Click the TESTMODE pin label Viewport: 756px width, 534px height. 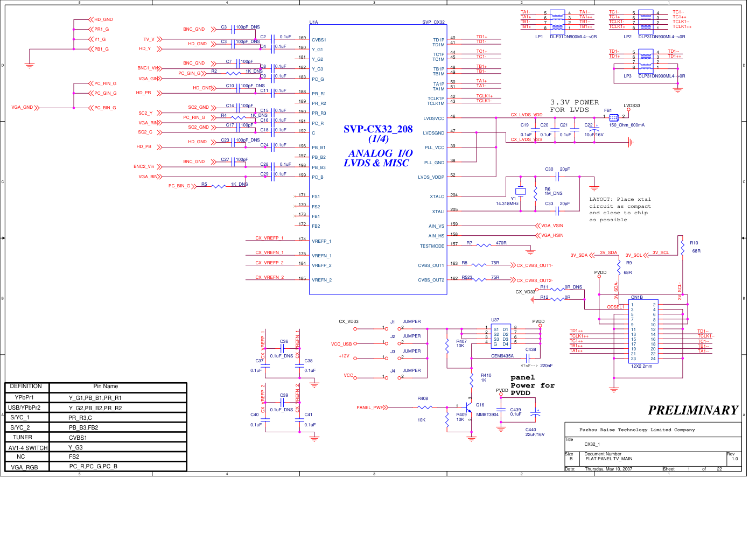click(432, 246)
